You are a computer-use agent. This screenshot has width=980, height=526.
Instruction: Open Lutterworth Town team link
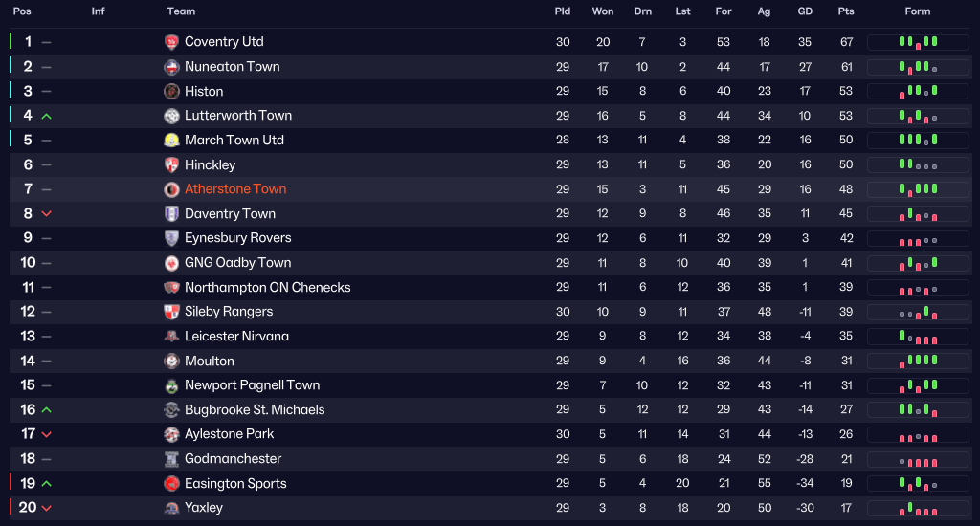[x=238, y=116]
